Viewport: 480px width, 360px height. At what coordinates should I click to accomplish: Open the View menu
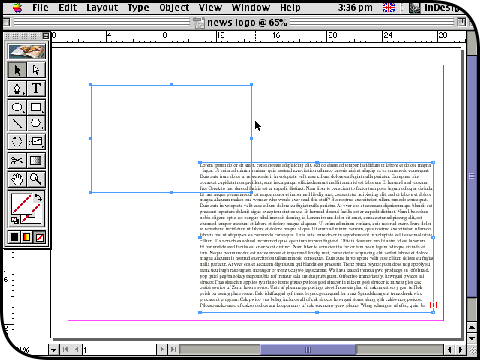click(210, 7)
